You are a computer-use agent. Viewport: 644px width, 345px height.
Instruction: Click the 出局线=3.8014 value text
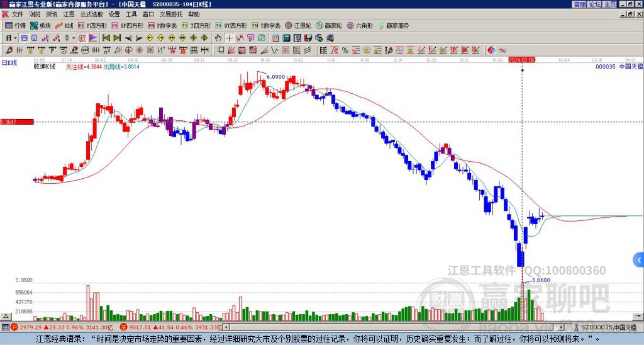pos(121,67)
